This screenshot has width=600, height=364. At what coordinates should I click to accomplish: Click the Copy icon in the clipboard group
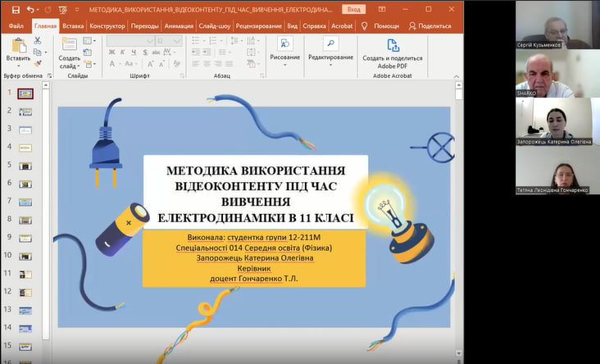pyautogui.click(x=37, y=52)
